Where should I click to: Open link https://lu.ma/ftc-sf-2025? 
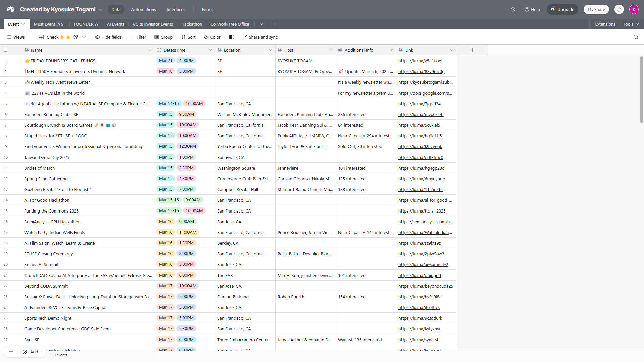pos(422,211)
